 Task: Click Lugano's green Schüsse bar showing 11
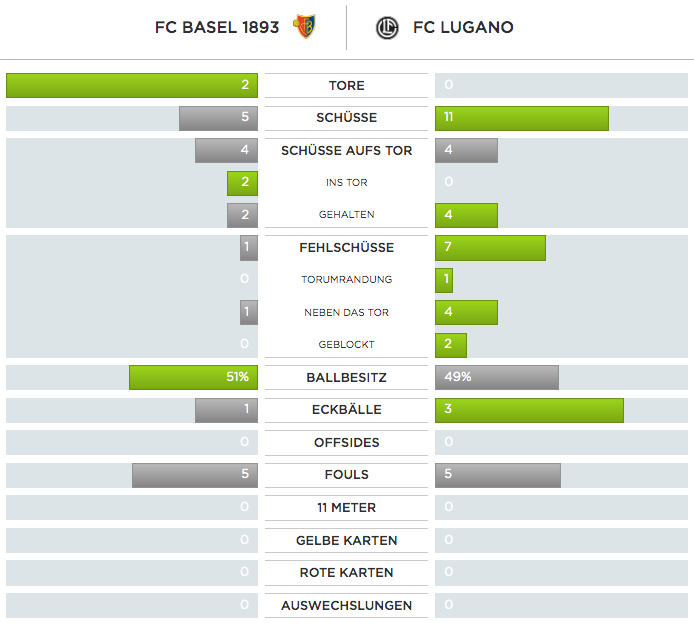pyautogui.click(x=522, y=118)
